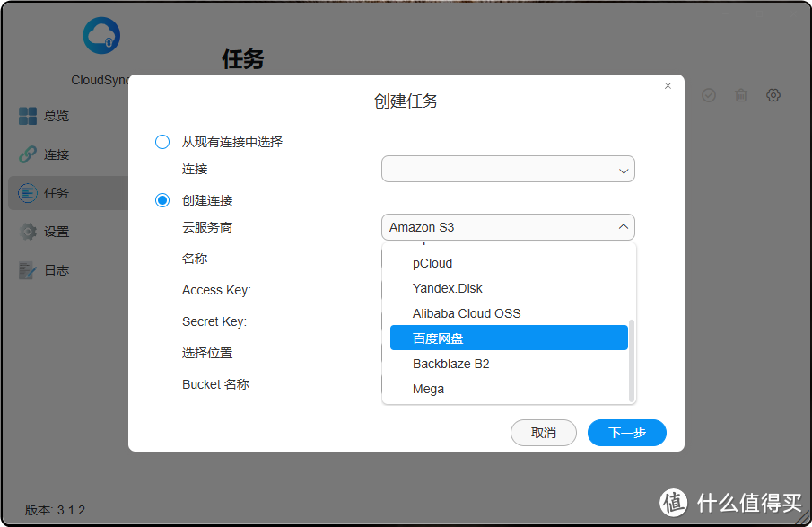
Task: Click the provider list scrollbar
Action: (632, 361)
